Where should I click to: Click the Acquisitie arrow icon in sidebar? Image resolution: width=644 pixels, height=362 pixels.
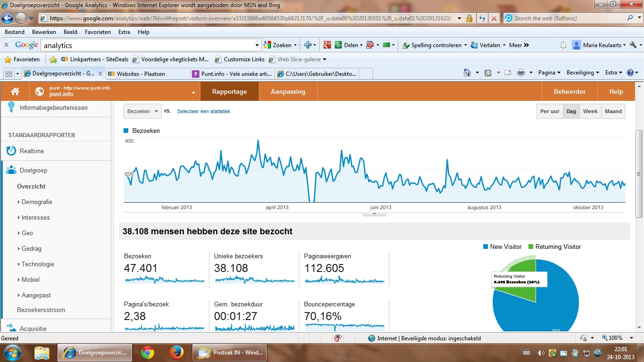[x=11, y=327]
